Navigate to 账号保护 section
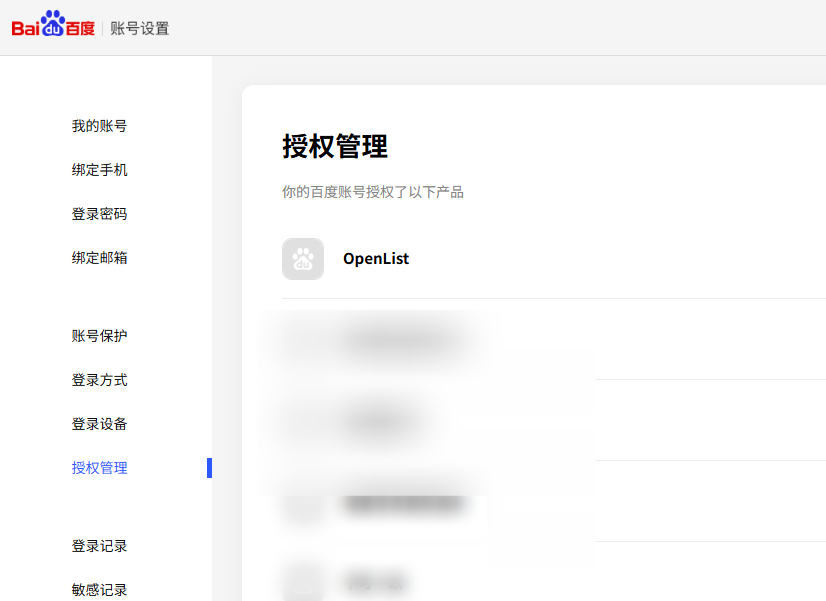The height and width of the screenshot is (601, 826). click(99, 336)
